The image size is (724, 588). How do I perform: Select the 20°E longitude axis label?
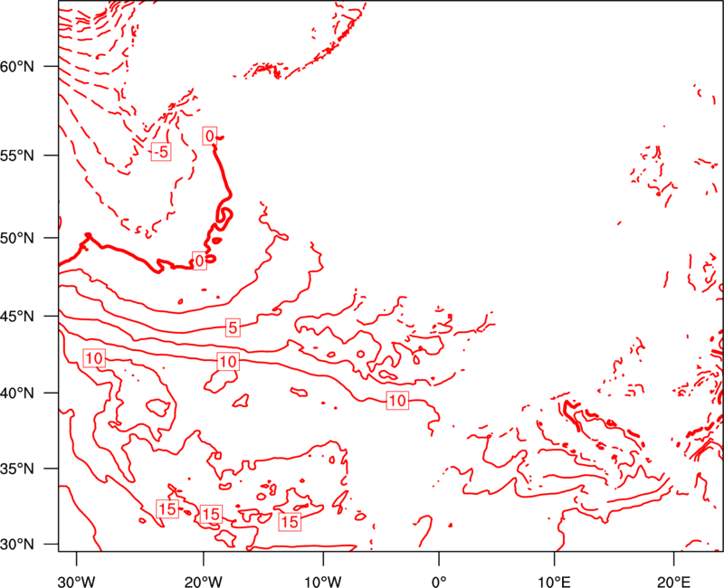click(673, 582)
